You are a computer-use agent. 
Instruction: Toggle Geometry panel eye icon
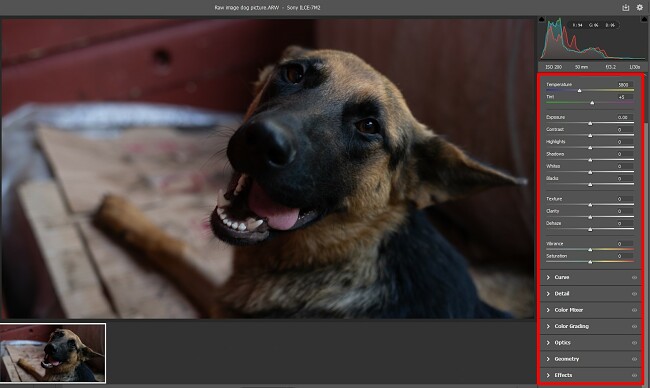[x=634, y=359]
